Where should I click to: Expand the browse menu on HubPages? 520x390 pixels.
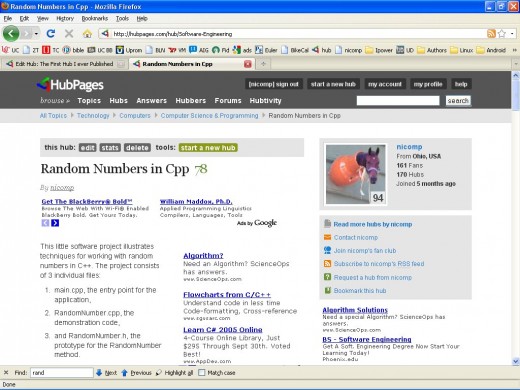pyautogui.click(x=55, y=100)
